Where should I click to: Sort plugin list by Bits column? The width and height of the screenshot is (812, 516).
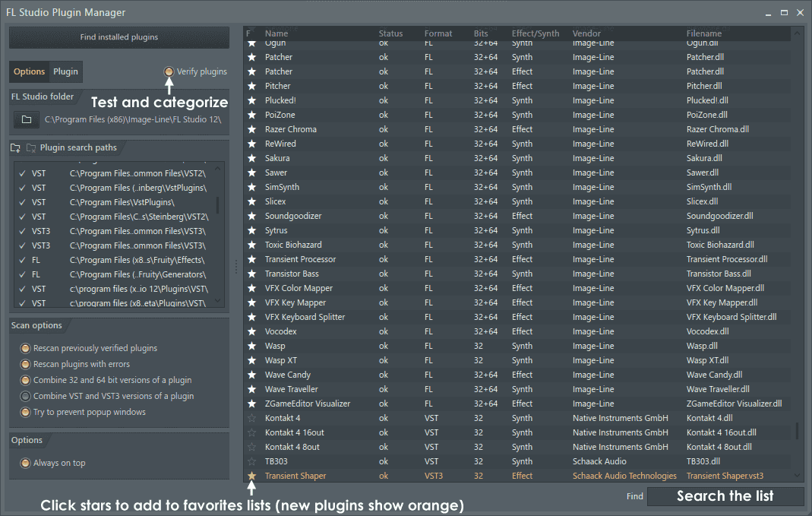pos(481,33)
